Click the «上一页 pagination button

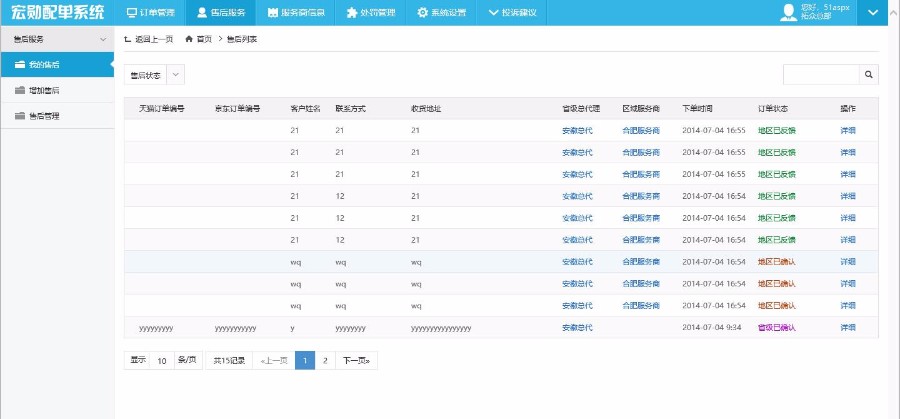coord(274,360)
